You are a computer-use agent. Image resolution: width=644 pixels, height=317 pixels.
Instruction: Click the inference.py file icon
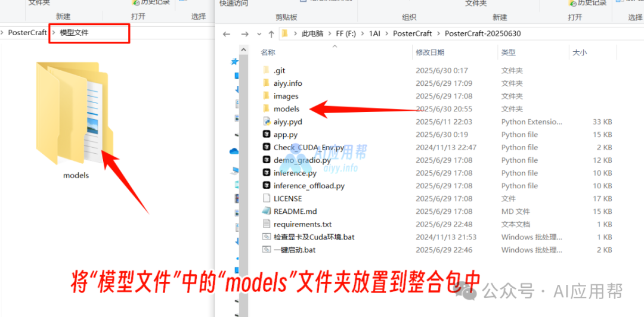(x=267, y=173)
